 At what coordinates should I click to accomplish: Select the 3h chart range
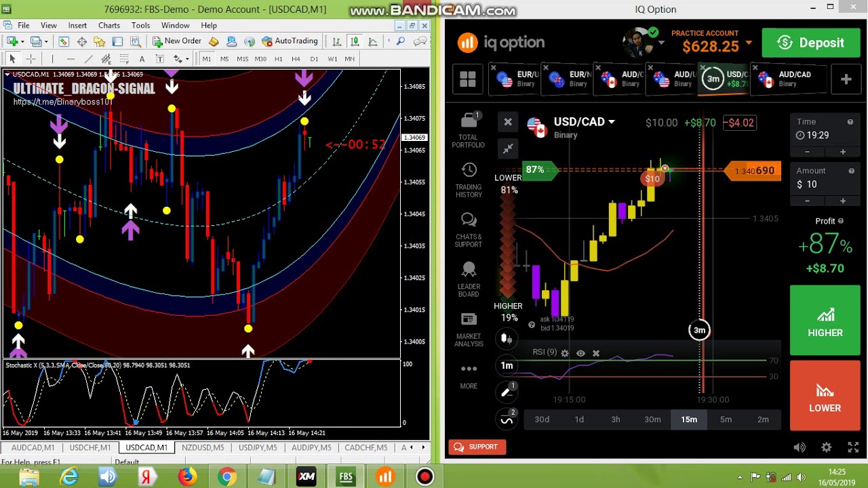click(616, 420)
